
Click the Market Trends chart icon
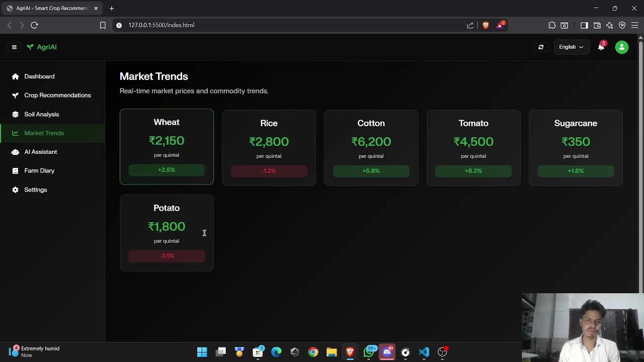pos(15,133)
